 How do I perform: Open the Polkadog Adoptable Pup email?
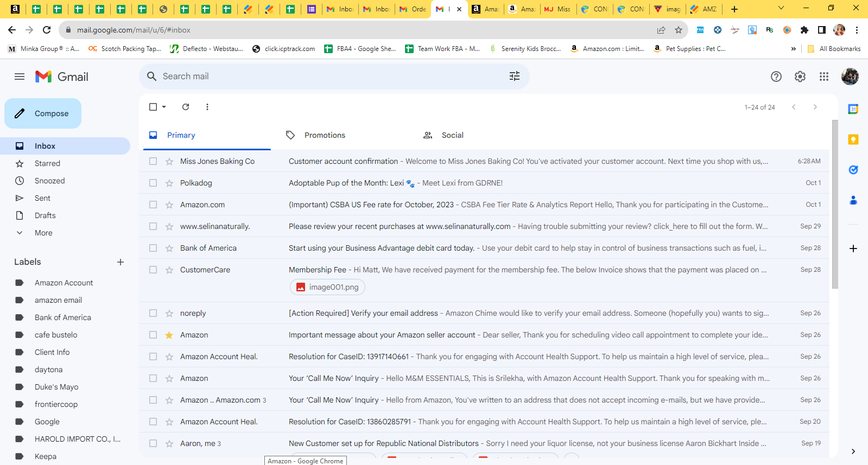484,183
